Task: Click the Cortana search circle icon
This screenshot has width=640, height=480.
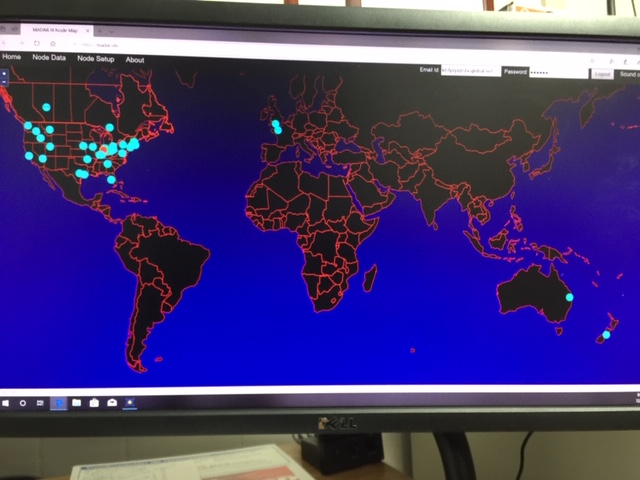Action: point(22,402)
